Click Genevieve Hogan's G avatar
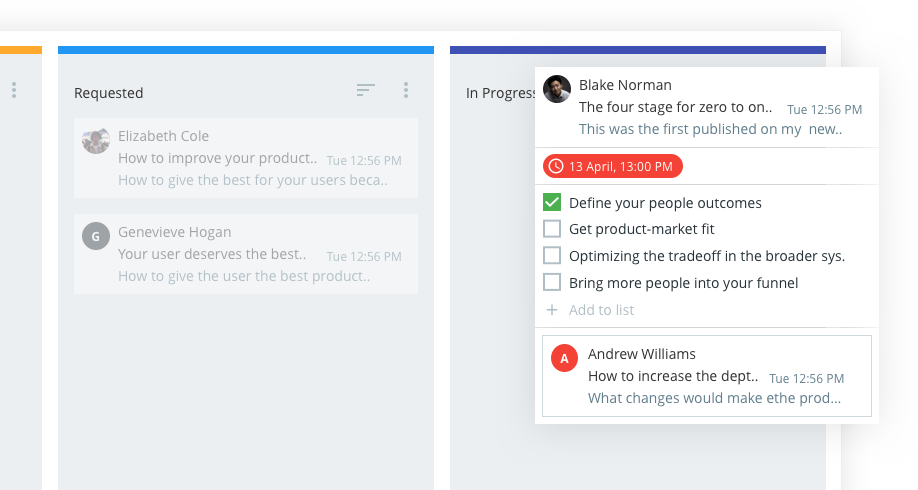Image resolution: width=918 pixels, height=490 pixels. tap(96, 236)
